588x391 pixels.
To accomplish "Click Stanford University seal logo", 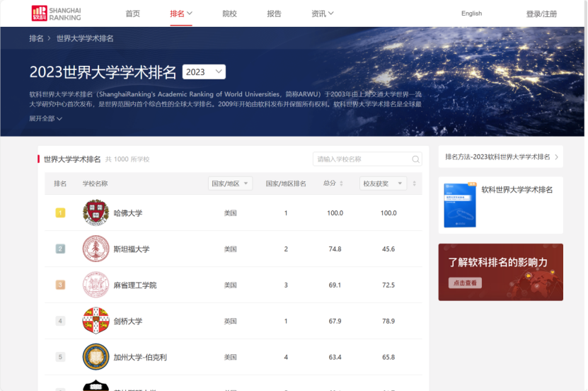I will pos(96,249).
